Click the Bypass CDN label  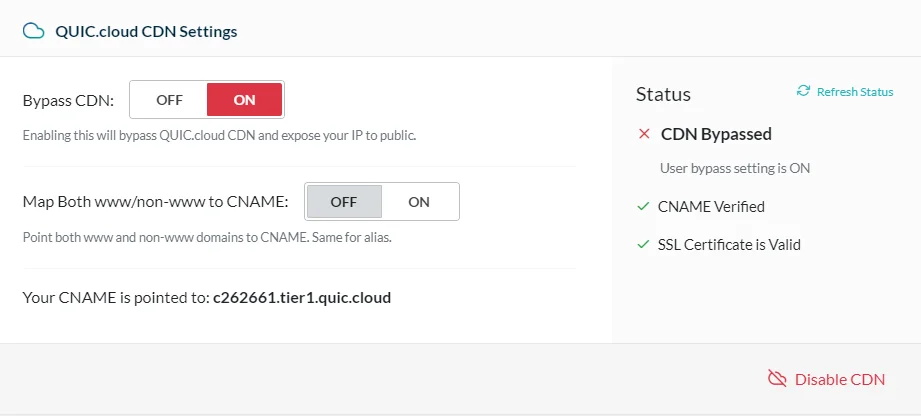point(68,100)
